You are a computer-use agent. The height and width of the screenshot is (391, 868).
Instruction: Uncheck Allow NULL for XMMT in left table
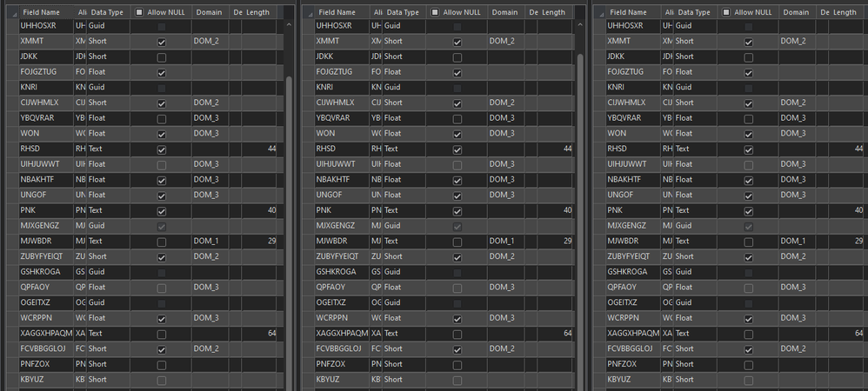point(162,42)
